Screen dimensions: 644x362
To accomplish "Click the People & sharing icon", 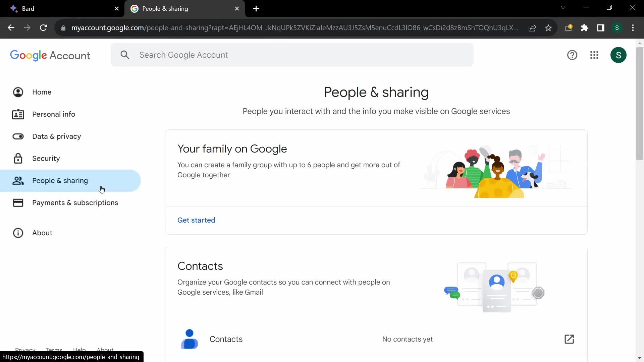I will pyautogui.click(x=18, y=180).
